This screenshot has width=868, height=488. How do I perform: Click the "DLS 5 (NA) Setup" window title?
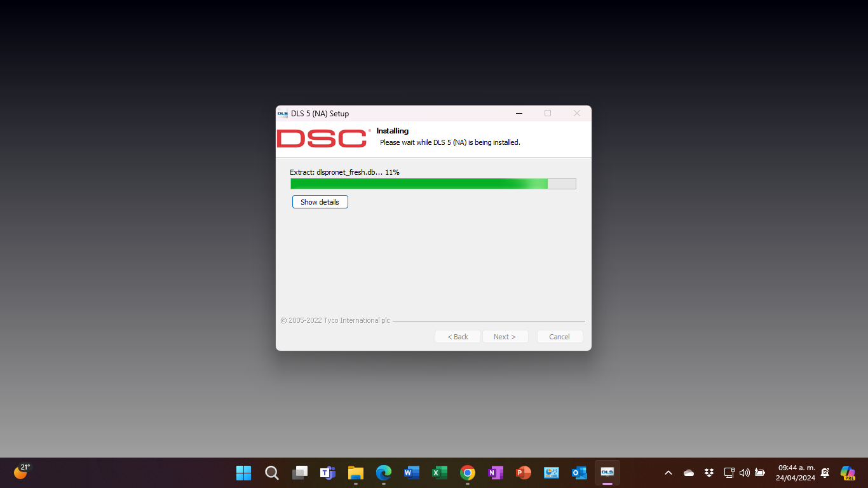click(x=320, y=114)
